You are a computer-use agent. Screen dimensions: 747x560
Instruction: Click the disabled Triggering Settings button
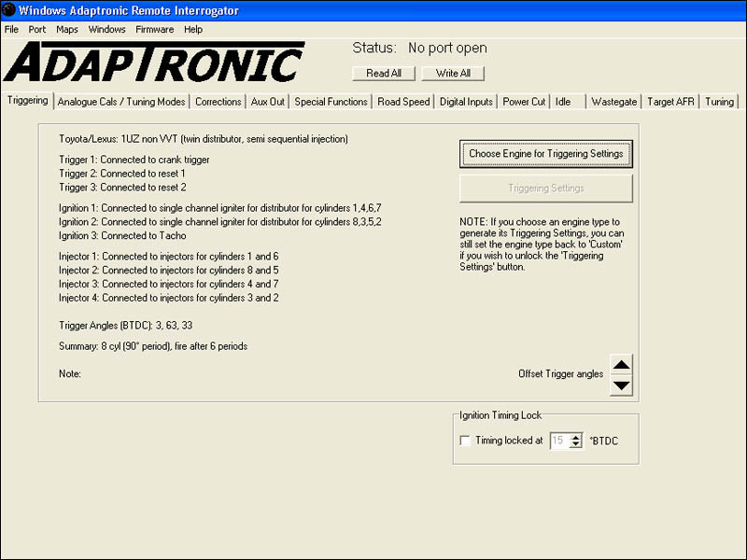pos(546,189)
